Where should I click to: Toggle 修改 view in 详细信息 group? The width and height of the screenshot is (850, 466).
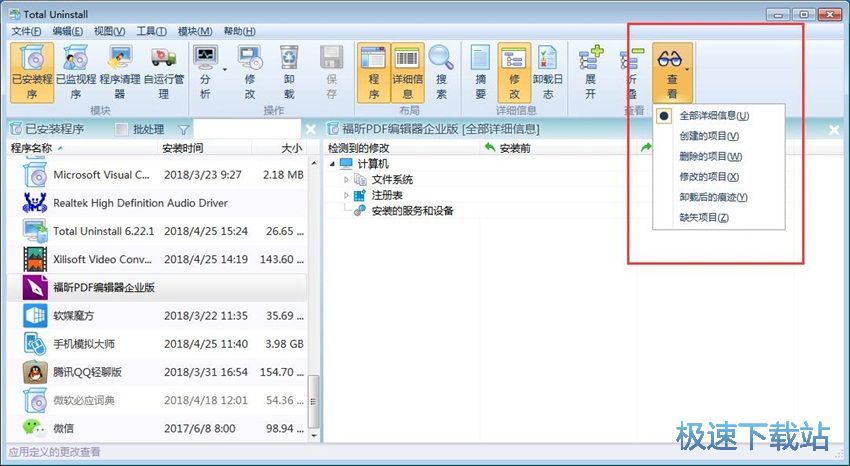(514, 72)
